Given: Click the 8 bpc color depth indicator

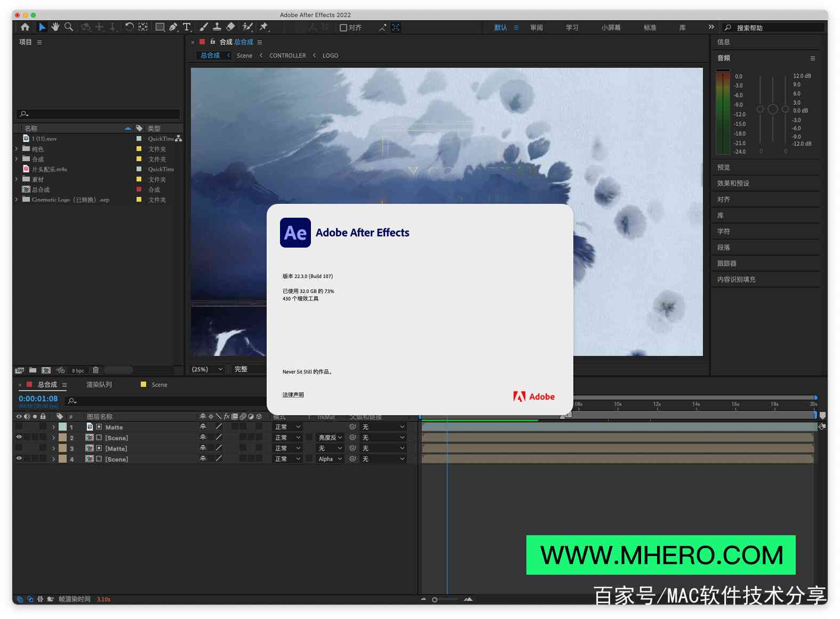Looking at the screenshot, I should click(x=78, y=370).
